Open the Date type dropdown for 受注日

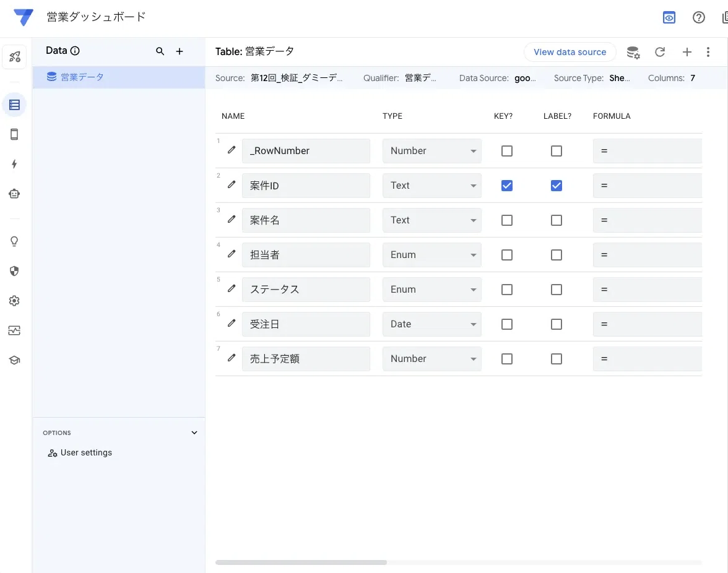click(432, 324)
